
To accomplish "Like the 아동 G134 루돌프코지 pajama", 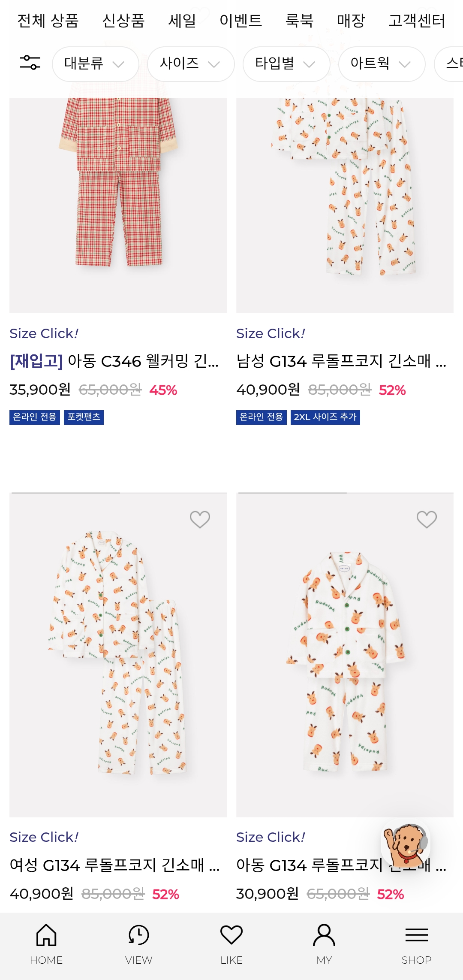I will (x=427, y=519).
